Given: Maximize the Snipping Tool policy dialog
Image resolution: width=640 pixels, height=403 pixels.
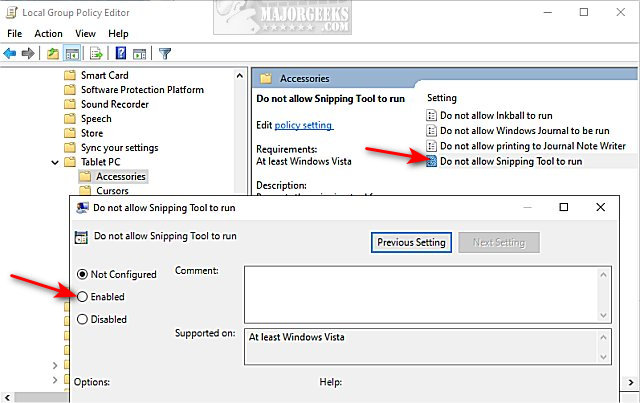Looking at the screenshot, I should pyautogui.click(x=564, y=207).
